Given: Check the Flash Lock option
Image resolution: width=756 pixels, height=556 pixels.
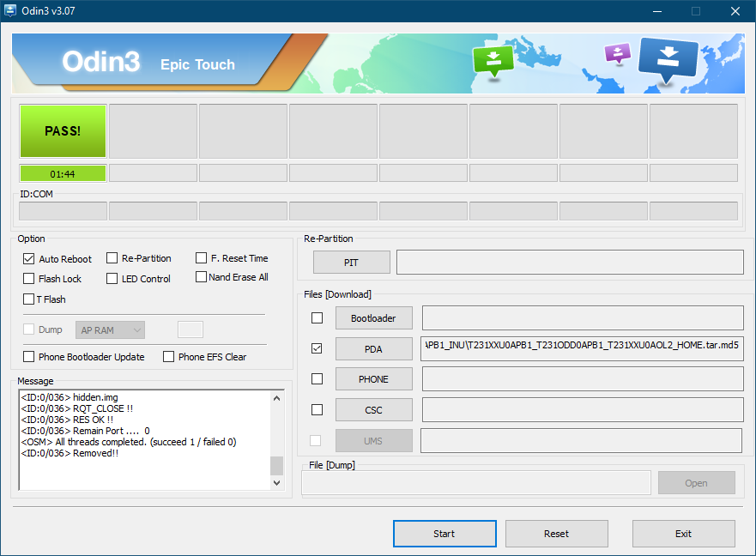Looking at the screenshot, I should click(x=29, y=279).
